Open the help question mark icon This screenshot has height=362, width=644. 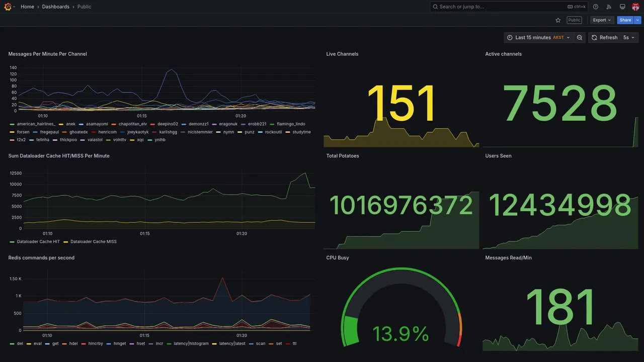click(596, 7)
